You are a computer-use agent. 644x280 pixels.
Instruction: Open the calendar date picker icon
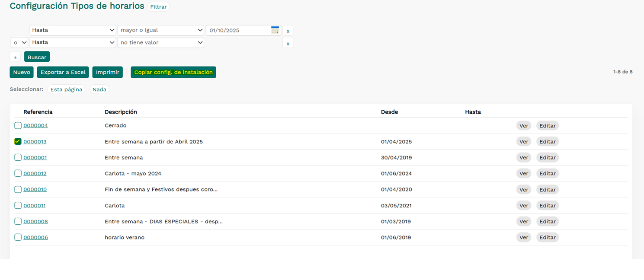click(275, 30)
